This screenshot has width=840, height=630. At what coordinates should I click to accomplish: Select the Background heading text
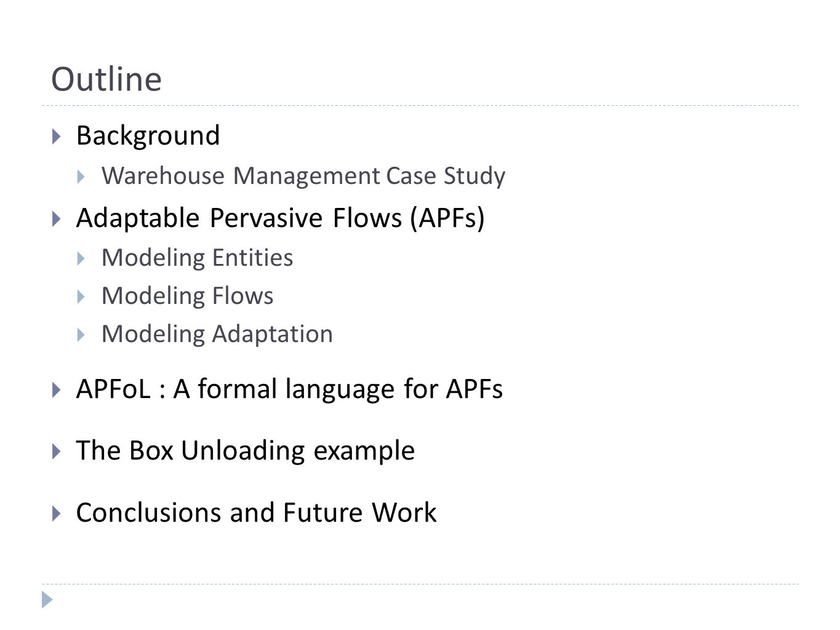point(148,136)
